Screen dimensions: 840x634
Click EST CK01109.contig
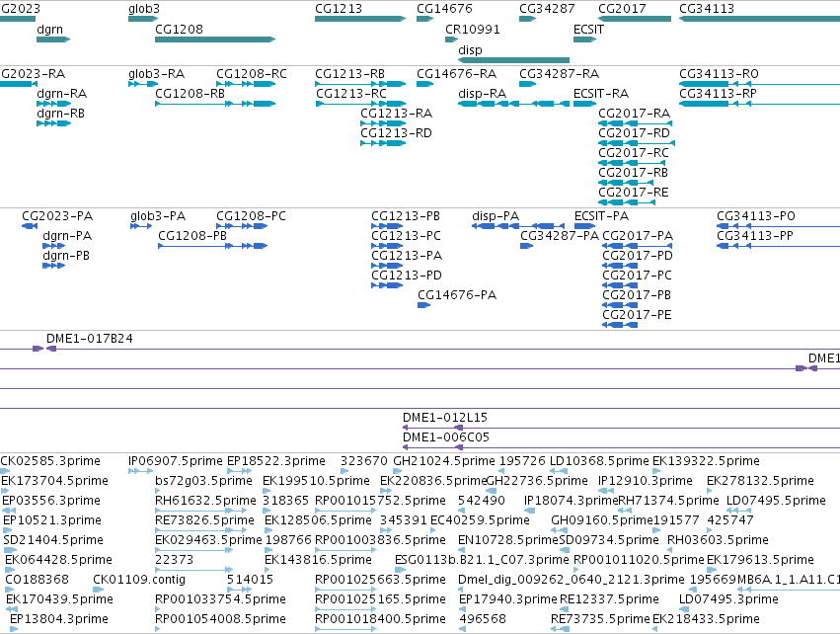point(139,580)
